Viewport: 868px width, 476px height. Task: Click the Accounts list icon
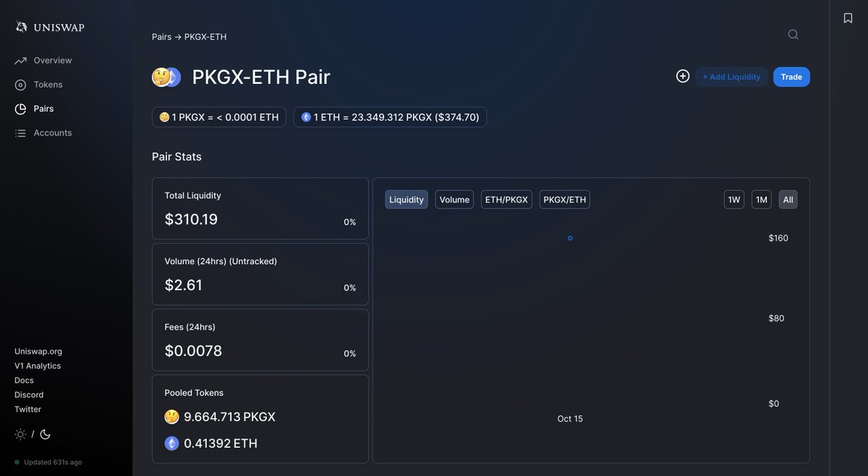20,133
